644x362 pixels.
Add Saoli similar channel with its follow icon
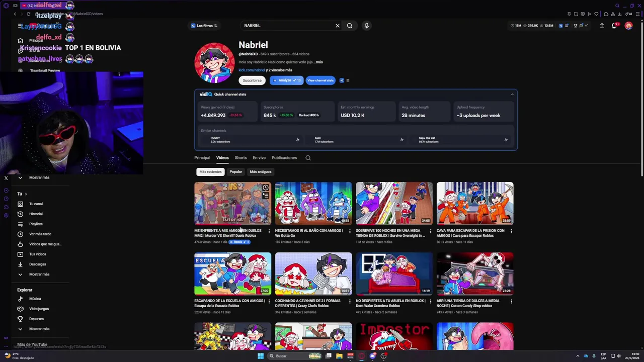click(x=401, y=140)
